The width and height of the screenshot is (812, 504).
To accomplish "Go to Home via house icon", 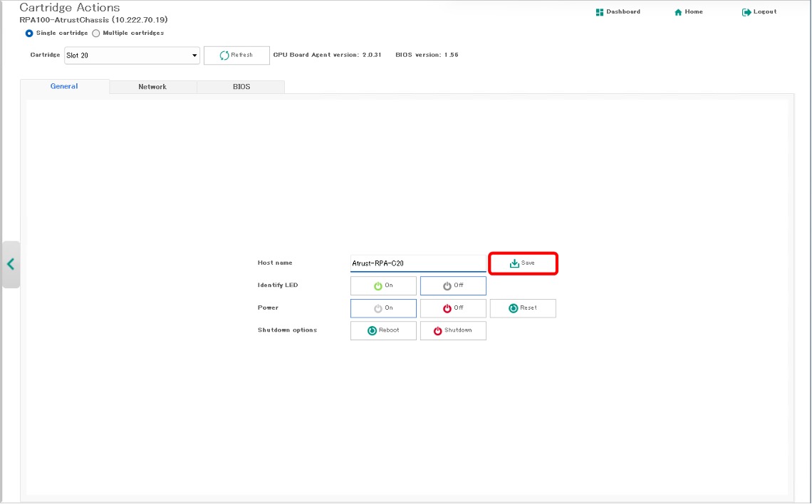I will tap(678, 12).
